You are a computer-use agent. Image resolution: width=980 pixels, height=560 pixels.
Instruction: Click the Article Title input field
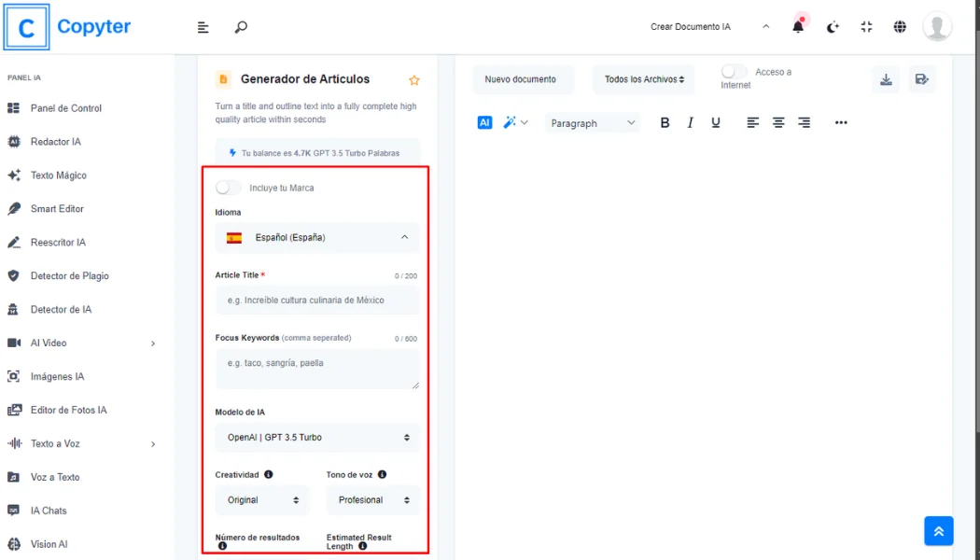(317, 301)
